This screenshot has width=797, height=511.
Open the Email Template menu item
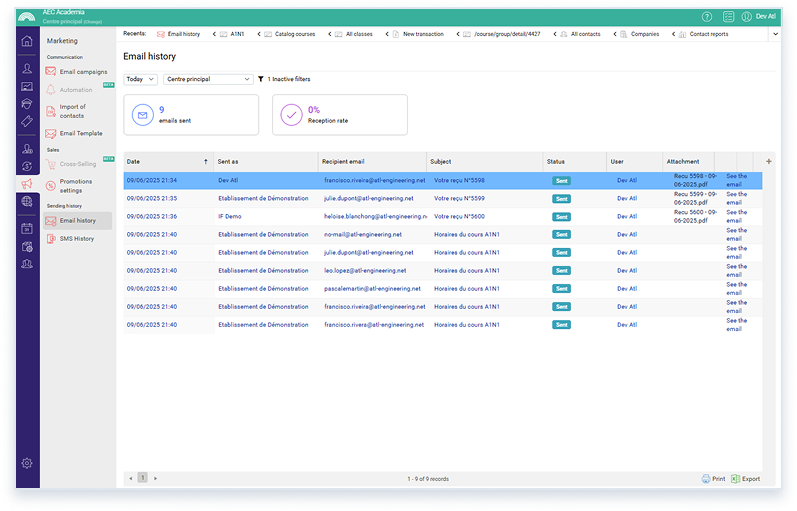click(x=80, y=133)
